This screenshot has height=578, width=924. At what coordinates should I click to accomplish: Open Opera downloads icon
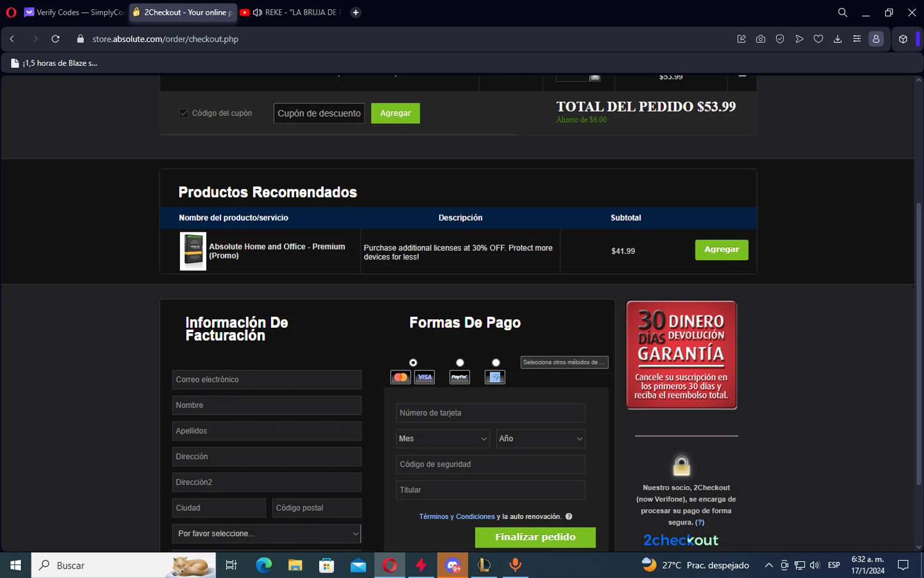[838, 39]
